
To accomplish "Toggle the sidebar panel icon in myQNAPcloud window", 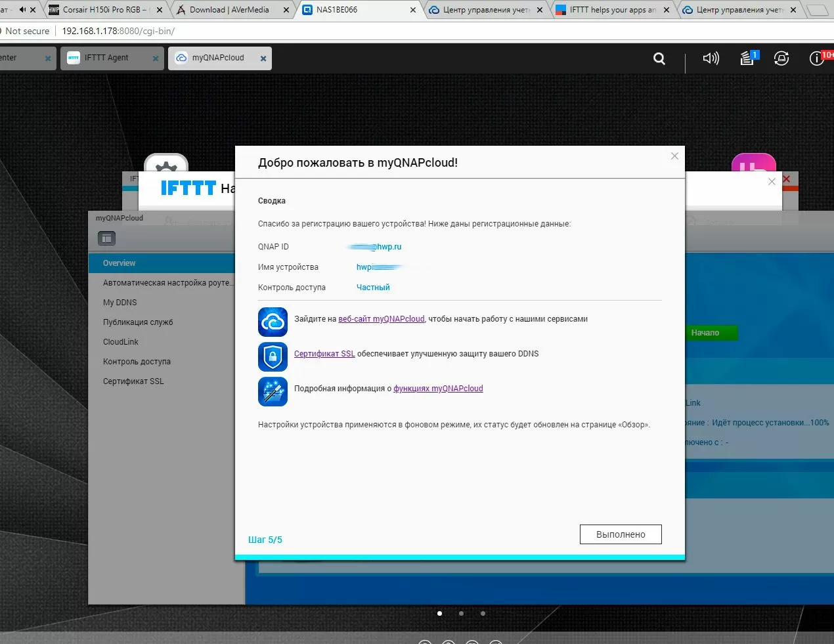I will [106, 238].
